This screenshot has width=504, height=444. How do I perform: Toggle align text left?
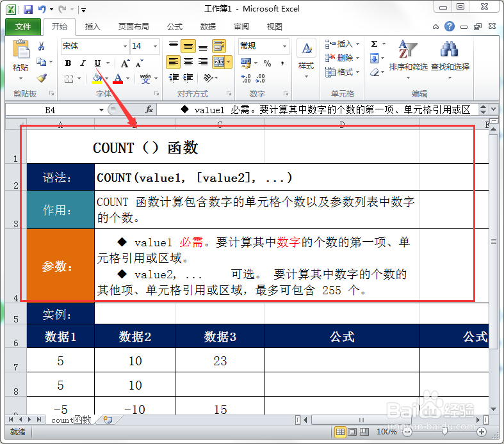point(174,62)
